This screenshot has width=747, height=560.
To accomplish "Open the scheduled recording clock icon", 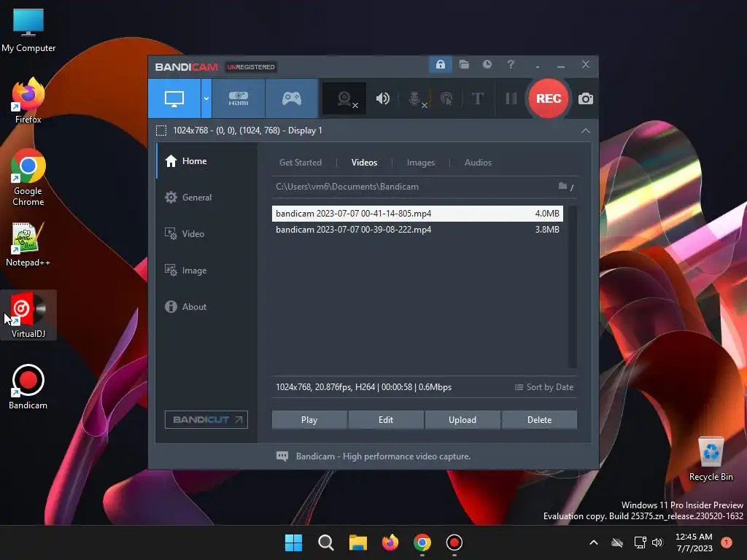I will click(487, 64).
